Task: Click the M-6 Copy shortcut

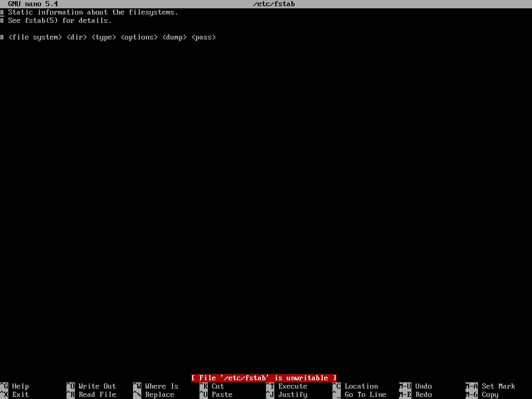Action: point(482,395)
